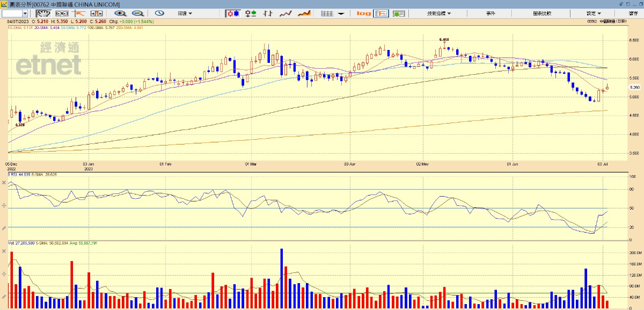Click the zoom out magnifier icon

click(x=138, y=13)
